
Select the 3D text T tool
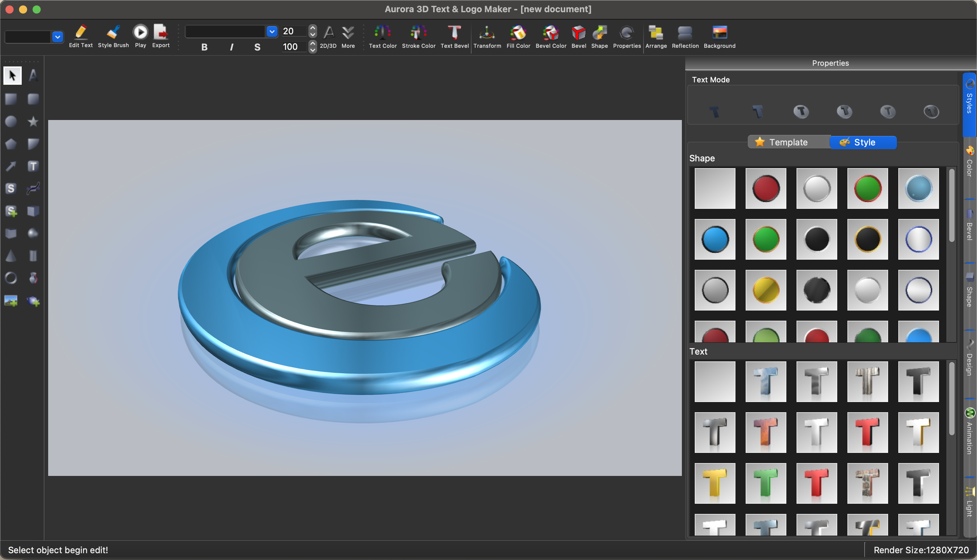coord(33,166)
